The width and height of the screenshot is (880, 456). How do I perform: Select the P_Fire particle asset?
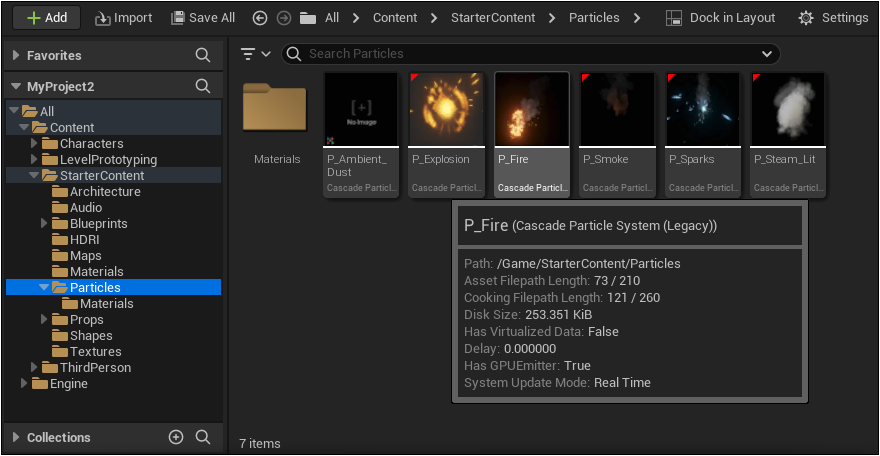click(531, 135)
